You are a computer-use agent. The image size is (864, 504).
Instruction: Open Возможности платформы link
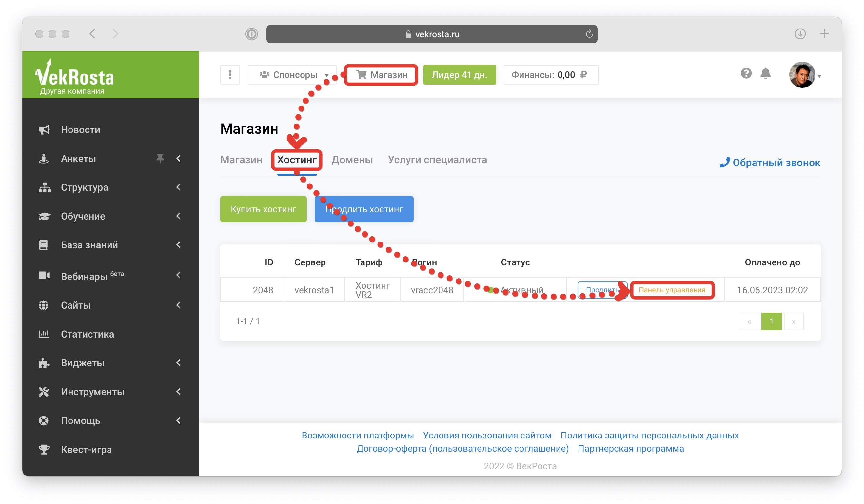pos(358,436)
